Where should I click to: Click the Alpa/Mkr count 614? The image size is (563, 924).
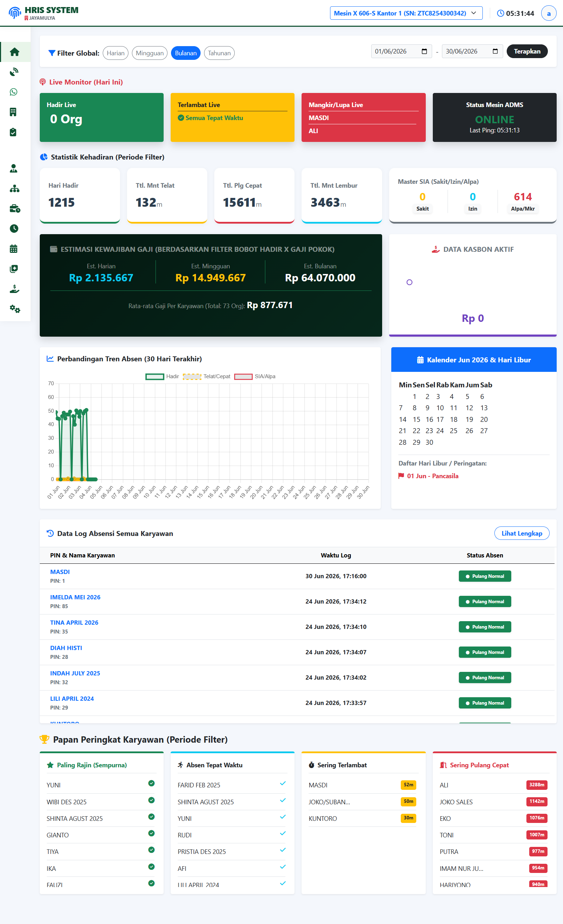pyautogui.click(x=523, y=197)
